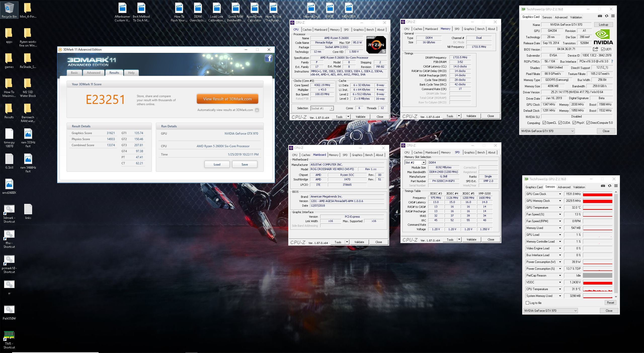The height and width of the screenshot is (353, 644).
Task: Click the E23251 score text
Action: (x=105, y=100)
